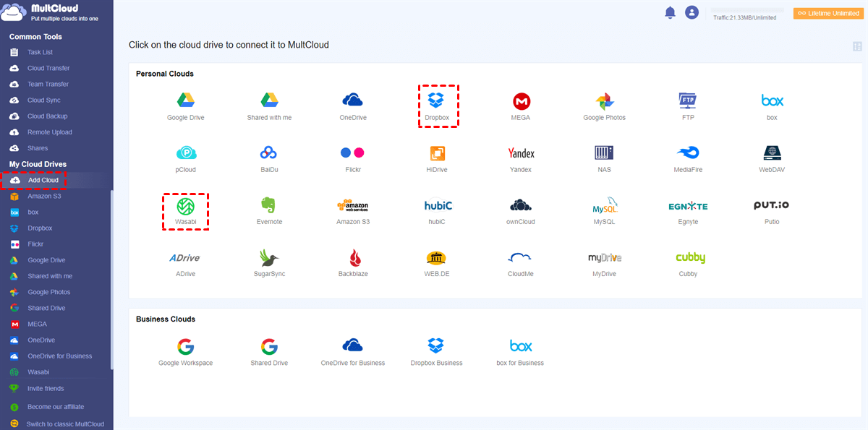This screenshot has width=868, height=430.
Task: Add a NAS drive
Action: pyautogui.click(x=604, y=158)
